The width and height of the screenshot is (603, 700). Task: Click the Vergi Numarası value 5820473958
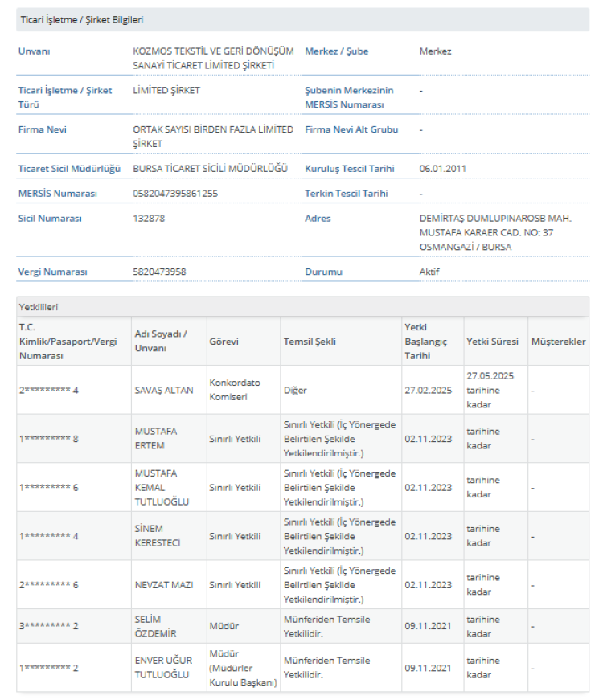click(x=159, y=272)
